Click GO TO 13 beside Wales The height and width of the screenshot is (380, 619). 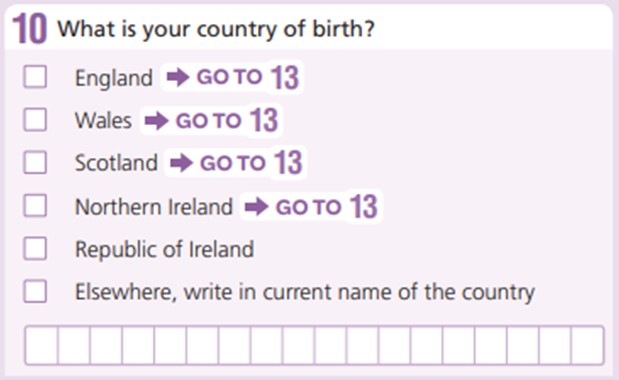pos(227,120)
